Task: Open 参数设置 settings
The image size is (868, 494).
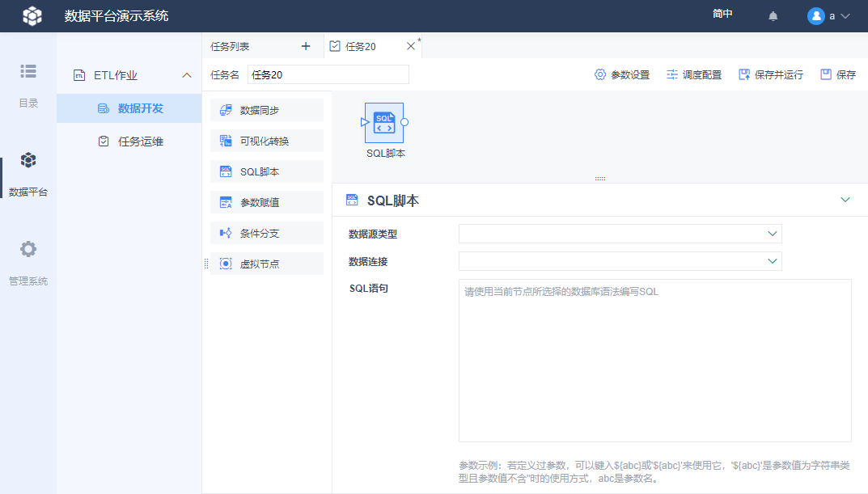Action: pos(621,74)
